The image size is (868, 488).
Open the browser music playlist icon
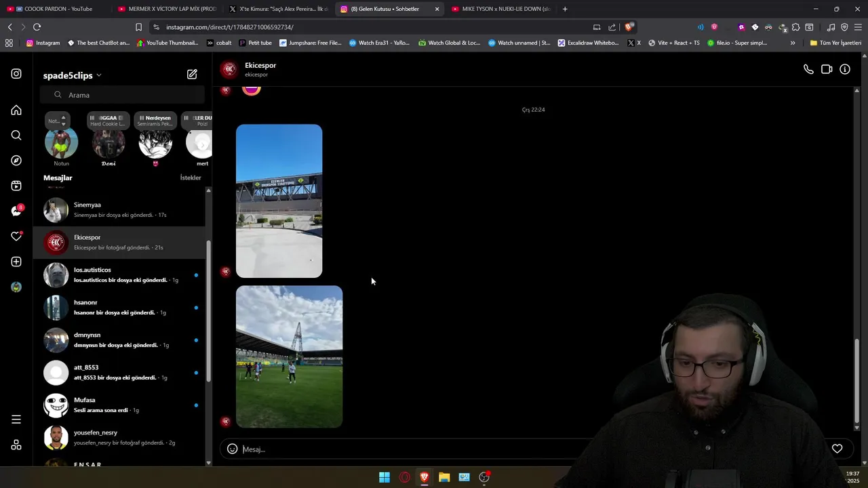coord(831,27)
